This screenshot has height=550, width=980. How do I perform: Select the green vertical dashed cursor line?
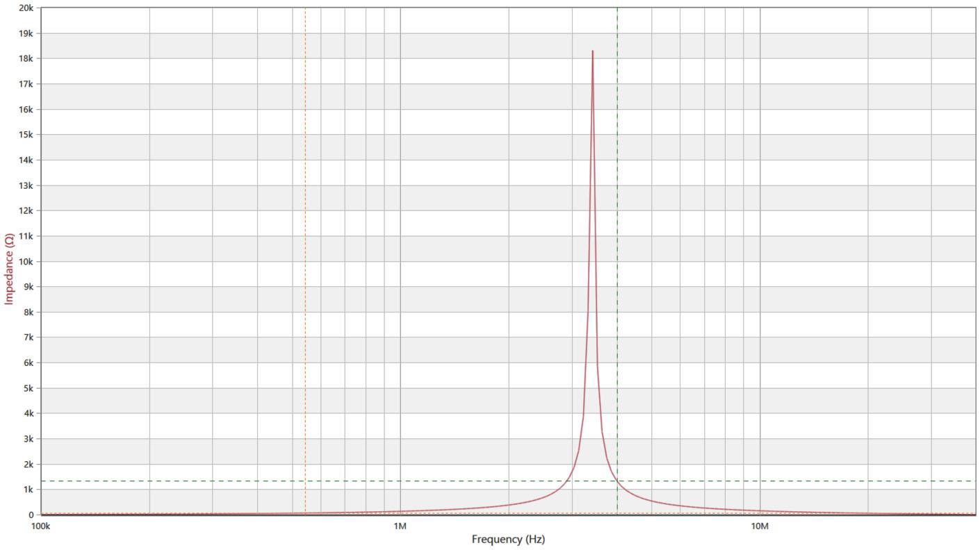616,208
